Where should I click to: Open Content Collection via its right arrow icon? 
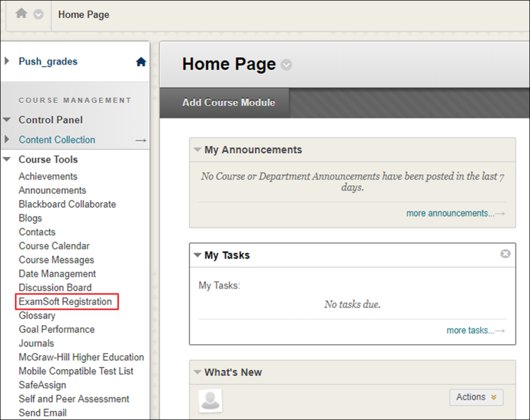tap(141, 140)
